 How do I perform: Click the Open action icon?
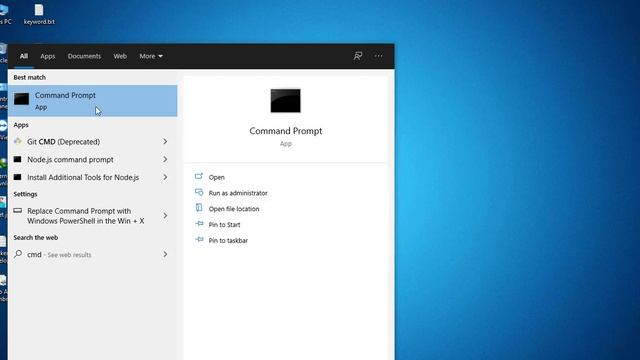tap(199, 176)
